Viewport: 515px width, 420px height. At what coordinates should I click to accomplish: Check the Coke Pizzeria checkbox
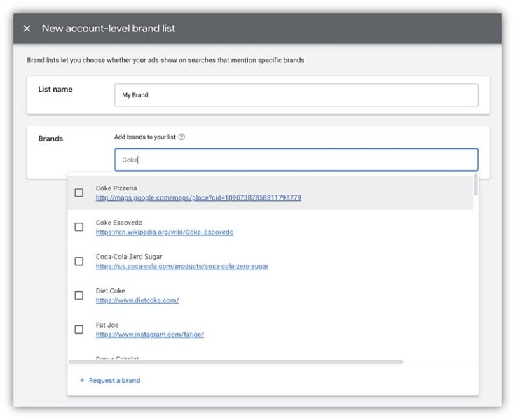point(78,192)
